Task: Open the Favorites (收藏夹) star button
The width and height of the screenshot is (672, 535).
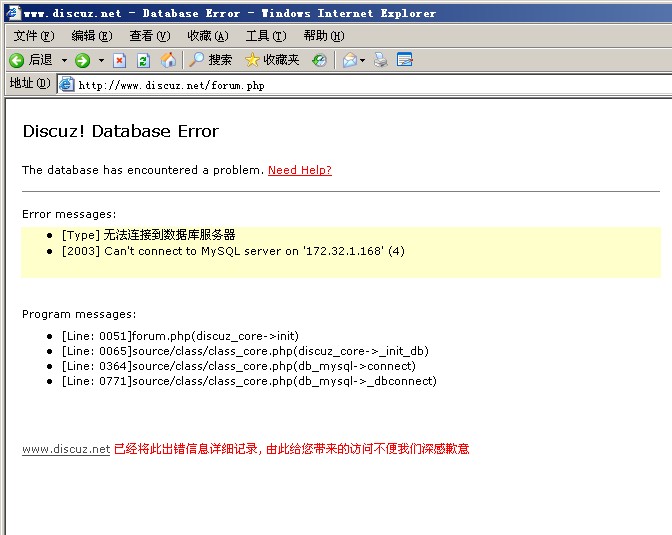Action: tap(272, 60)
